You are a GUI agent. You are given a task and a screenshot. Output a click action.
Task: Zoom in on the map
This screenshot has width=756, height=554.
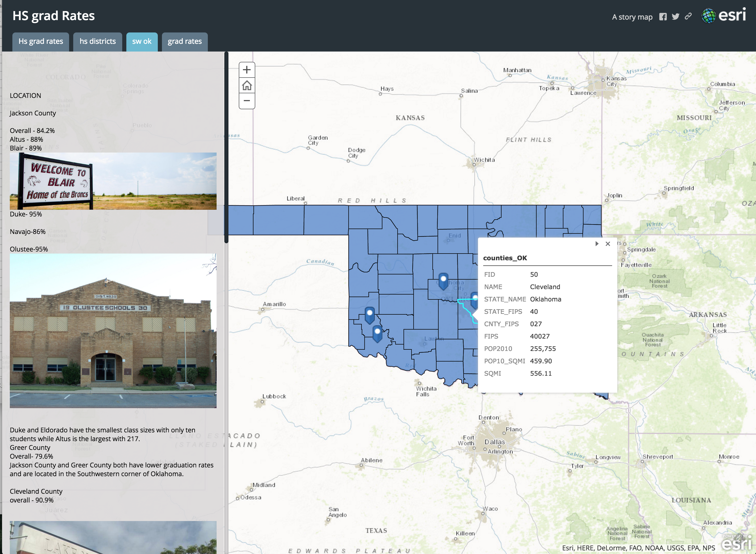click(x=247, y=70)
